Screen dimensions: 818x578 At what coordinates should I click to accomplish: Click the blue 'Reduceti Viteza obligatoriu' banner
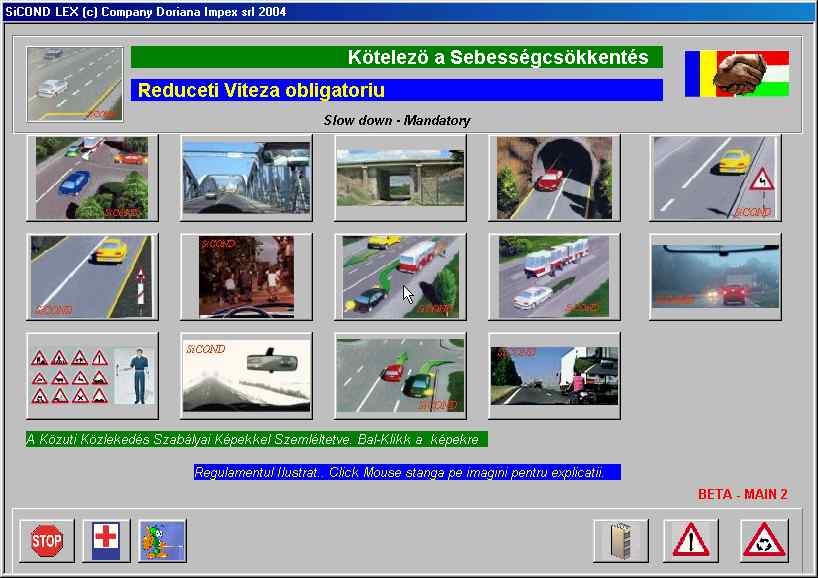click(396, 90)
